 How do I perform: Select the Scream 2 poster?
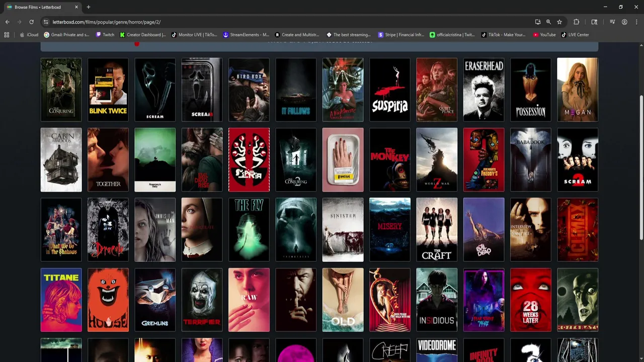tap(578, 160)
